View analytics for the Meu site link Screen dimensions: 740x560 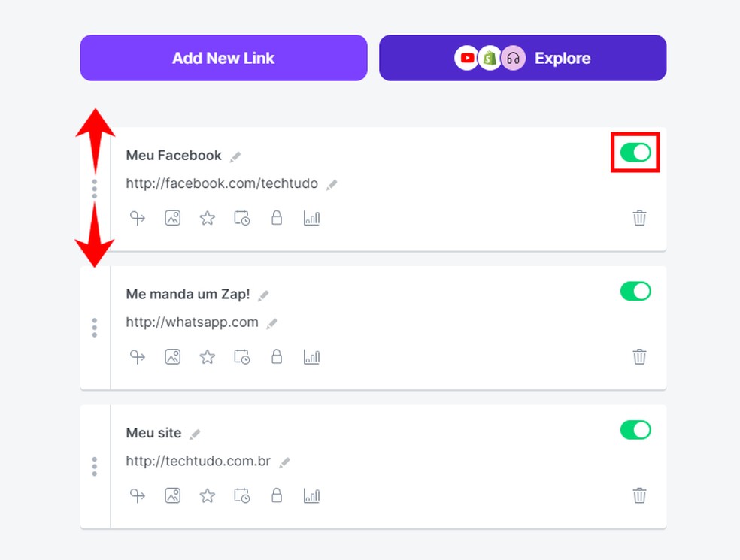click(x=311, y=495)
